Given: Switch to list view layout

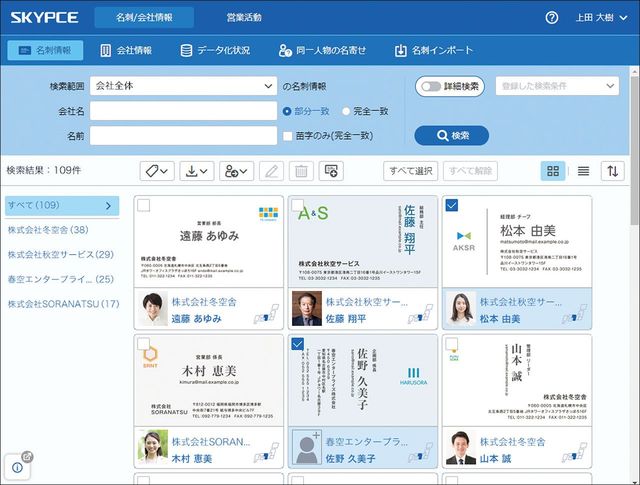Looking at the screenshot, I should click(x=583, y=171).
